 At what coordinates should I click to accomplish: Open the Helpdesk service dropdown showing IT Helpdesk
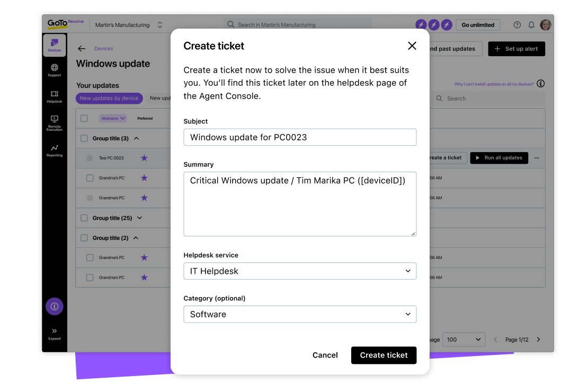[300, 271]
